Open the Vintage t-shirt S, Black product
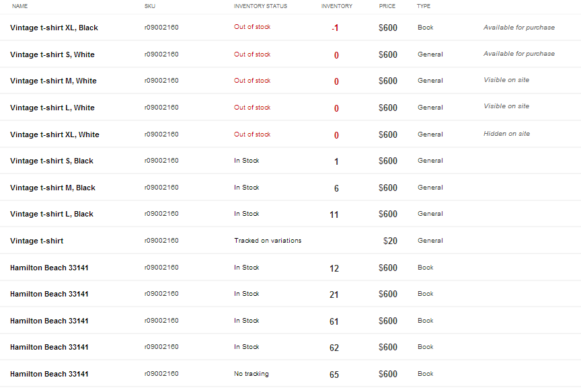 tap(52, 161)
